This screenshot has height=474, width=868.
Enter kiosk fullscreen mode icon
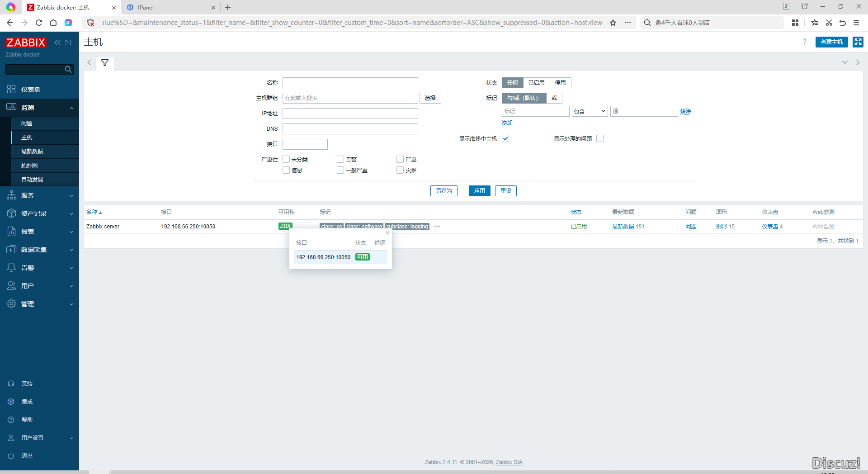858,42
